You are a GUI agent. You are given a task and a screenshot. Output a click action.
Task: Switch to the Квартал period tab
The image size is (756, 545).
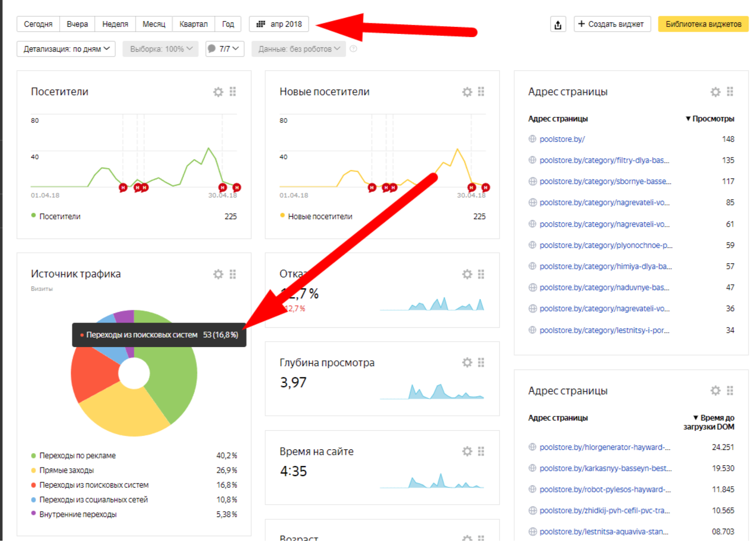coord(193,24)
